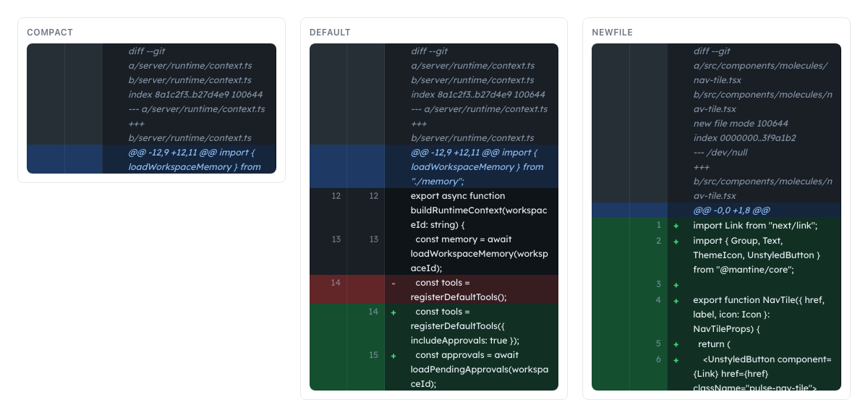The height and width of the screenshot is (405, 868).
Task: Click the "--- /dev/null" line
Action: click(720, 153)
